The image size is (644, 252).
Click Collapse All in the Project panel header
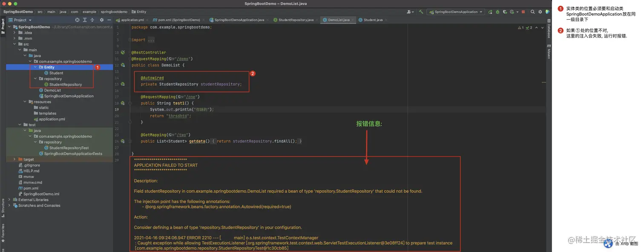click(93, 20)
